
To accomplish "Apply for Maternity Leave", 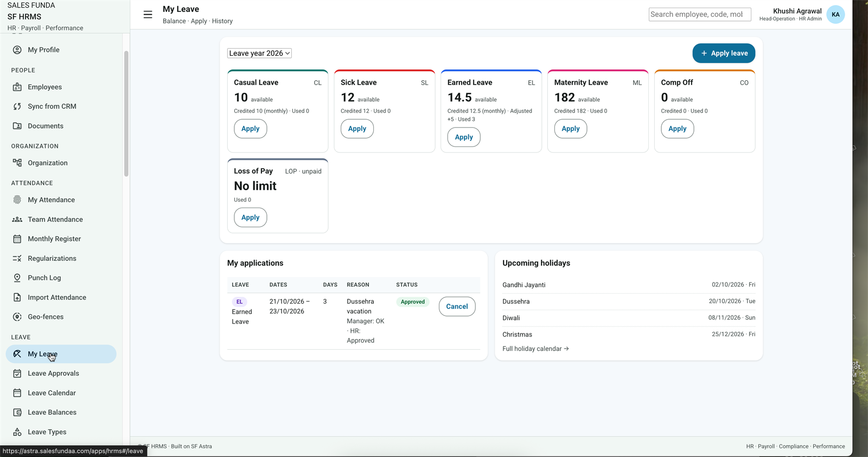I will pyautogui.click(x=571, y=129).
